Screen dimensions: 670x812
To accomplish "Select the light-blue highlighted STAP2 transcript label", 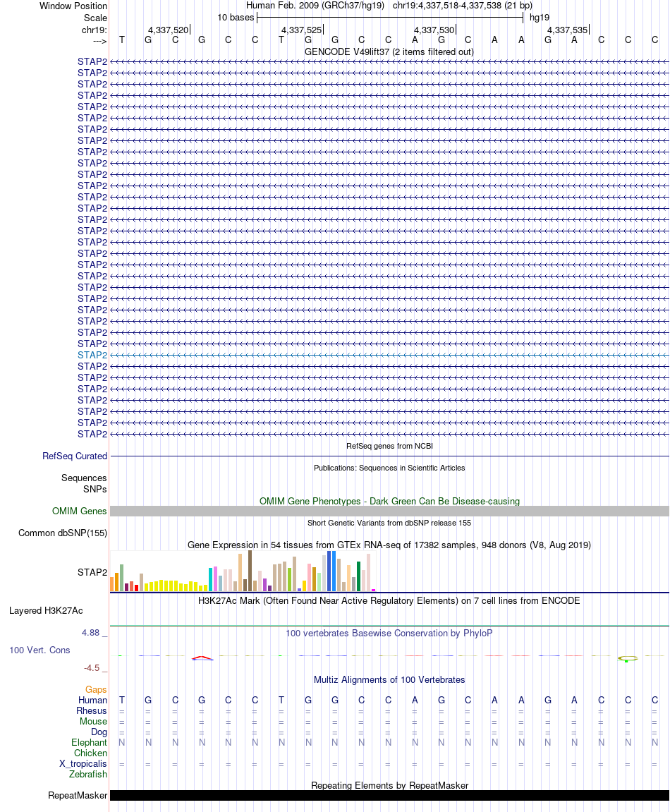I will (x=92, y=356).
